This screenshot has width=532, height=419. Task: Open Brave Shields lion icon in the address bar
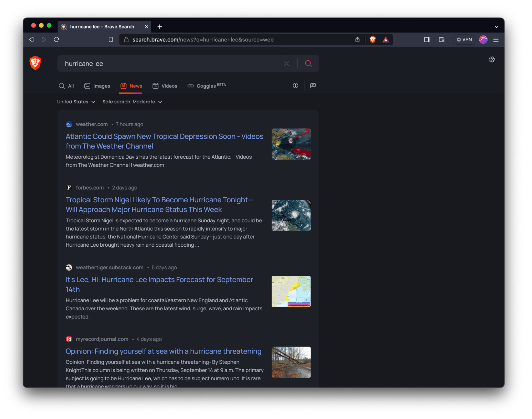click(x=373, y=40)
